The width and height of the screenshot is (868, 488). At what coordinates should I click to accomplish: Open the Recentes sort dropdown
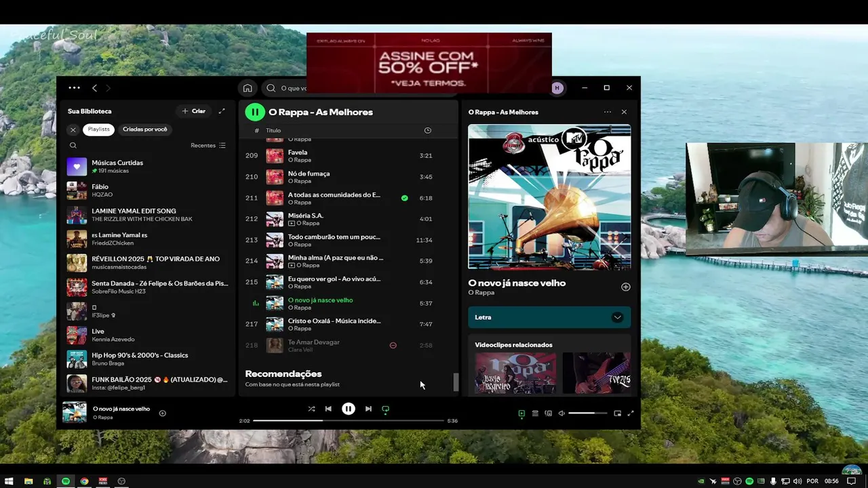[x=208, y=145]
